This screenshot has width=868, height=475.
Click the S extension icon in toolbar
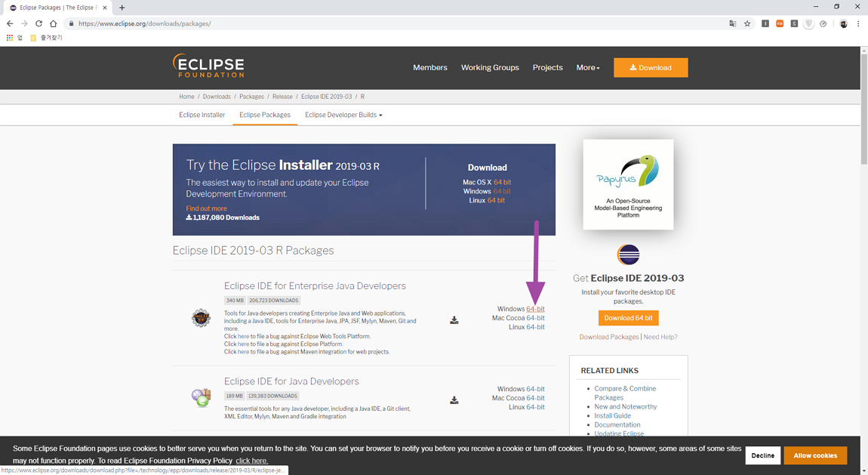[794, 24]
